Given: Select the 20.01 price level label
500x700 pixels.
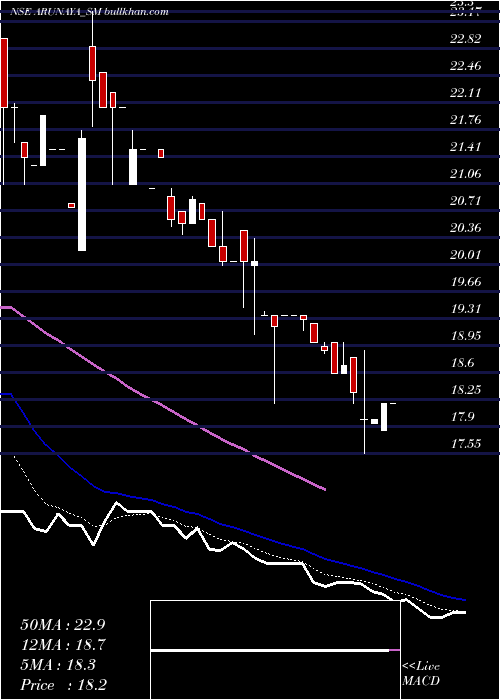Looking at the screenshot, I should pos(466,255).
